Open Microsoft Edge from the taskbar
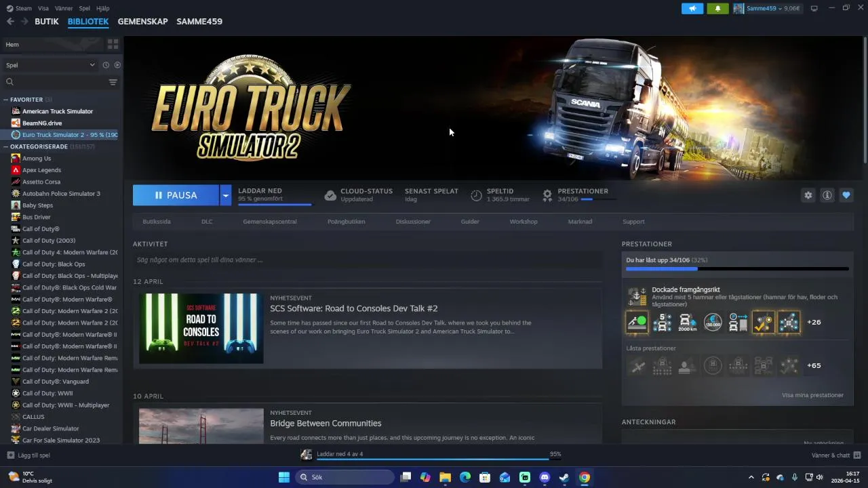This screenshot has height=488, width=868. 465,477
